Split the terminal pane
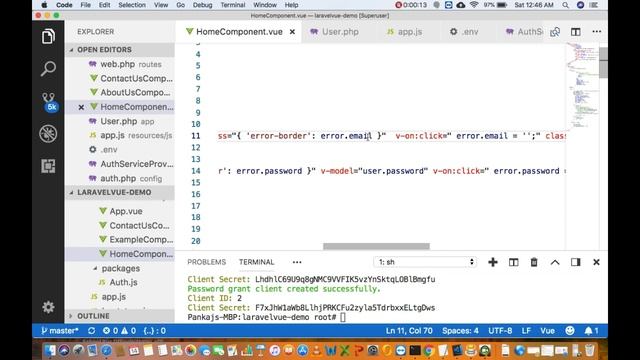 pos(513,262)
